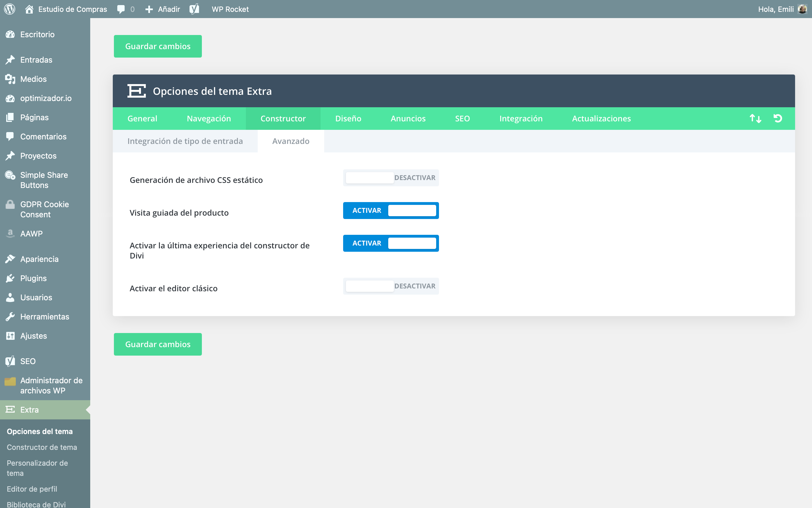Open Simple Share Buttons icon
This screenshot has height=508, width=812.
[10, 175]
